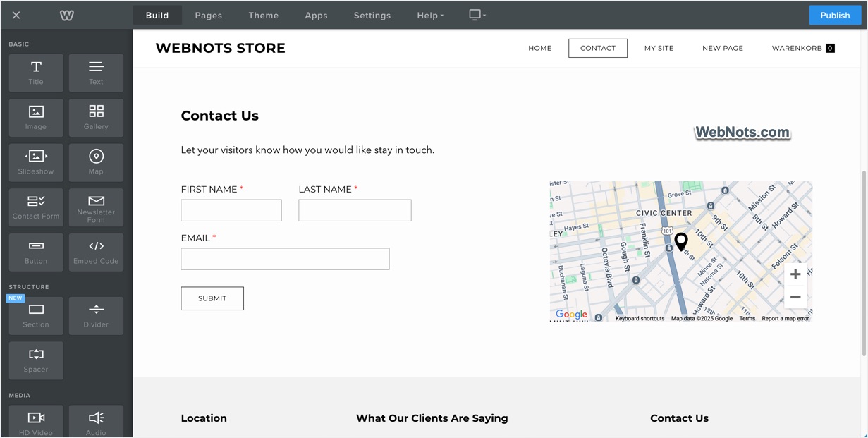Choose the Divider element
The width and height of the screenshot is (868, 438).
click(96, 315)
